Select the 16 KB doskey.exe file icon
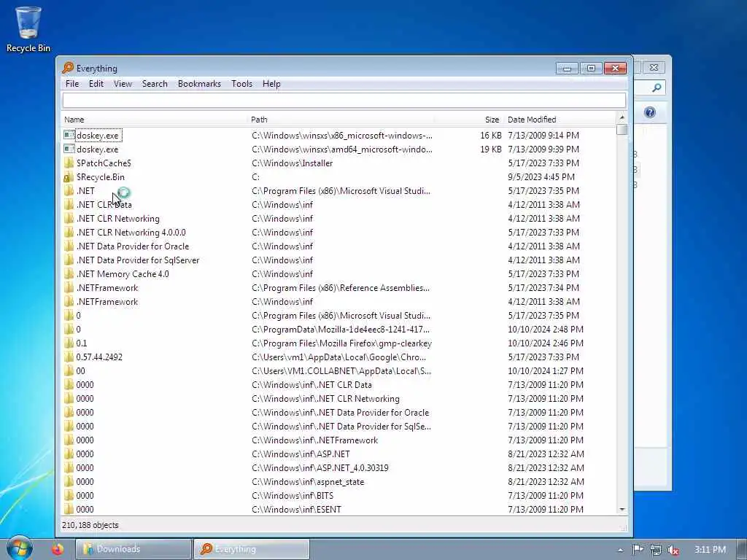 click(69, 135)
